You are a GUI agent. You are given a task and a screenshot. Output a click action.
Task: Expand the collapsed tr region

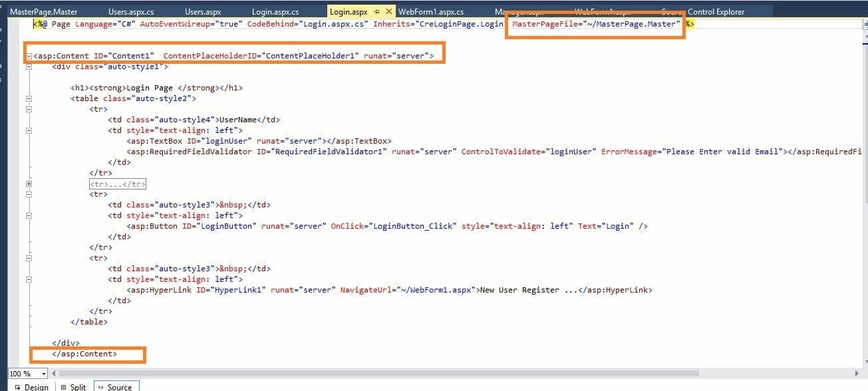point(29,184)
